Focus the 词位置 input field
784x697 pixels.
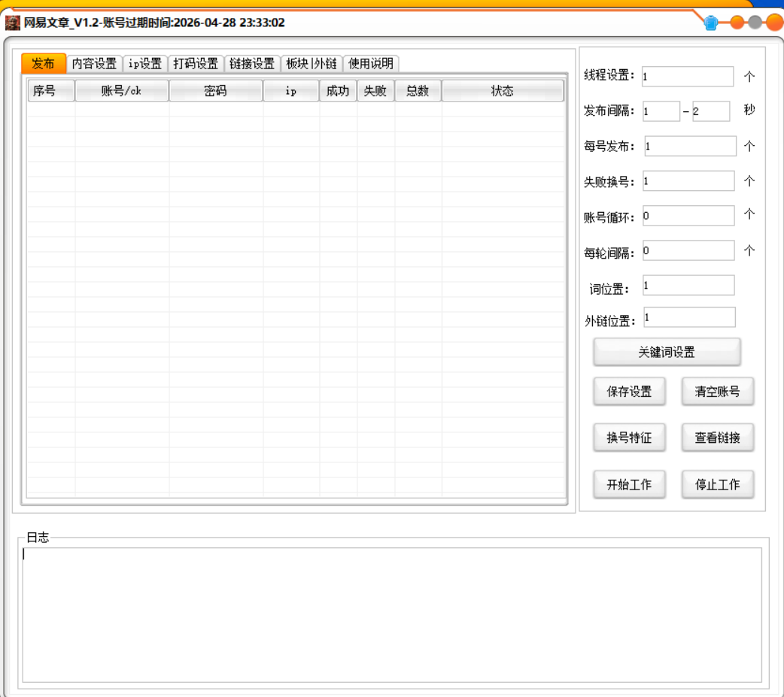(x=688, y=285)
